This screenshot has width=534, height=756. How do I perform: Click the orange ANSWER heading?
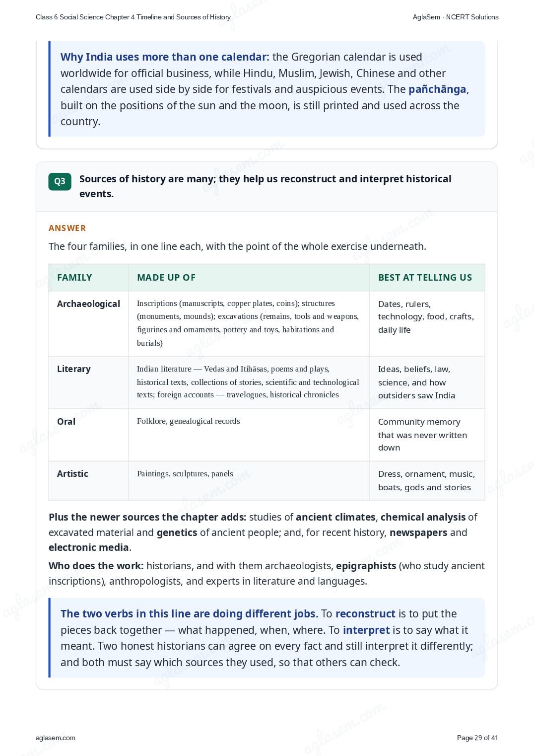click(x=67, y=228)
